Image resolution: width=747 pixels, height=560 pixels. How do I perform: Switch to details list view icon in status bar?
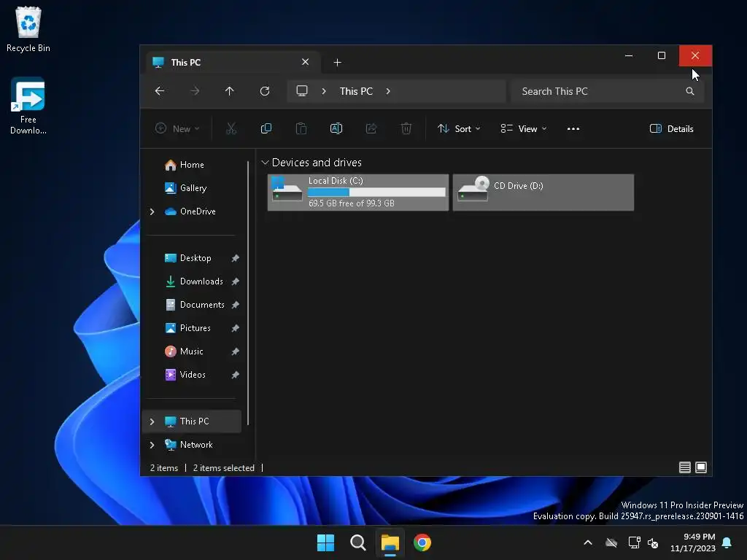click(x=684, y=467)
